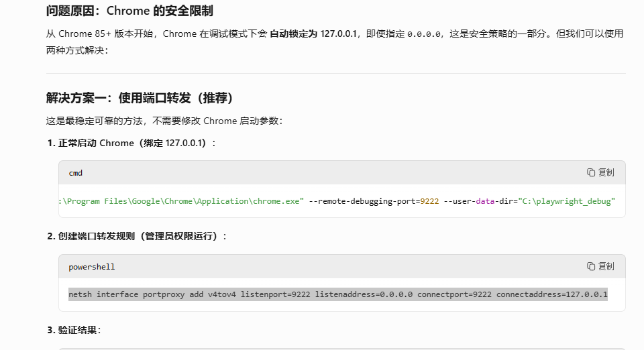Click "connectaddress=127.0.0.1" in netsh command

[551, 294]
